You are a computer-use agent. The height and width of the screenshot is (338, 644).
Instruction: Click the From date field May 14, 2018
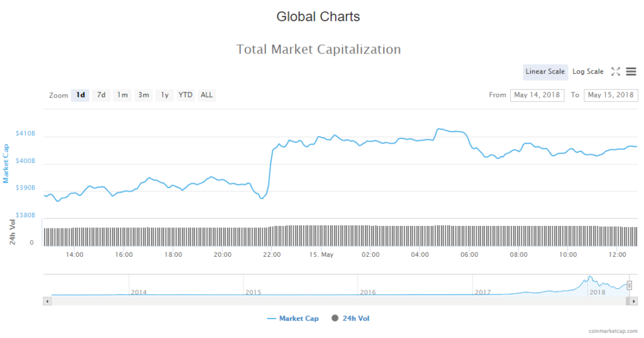click(x=537, y=95)
